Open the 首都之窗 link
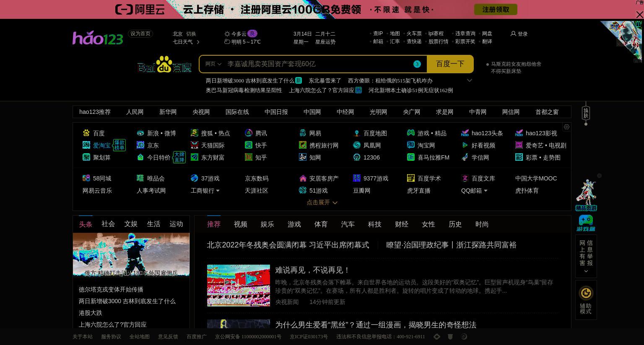Screen dimensions: 644x345 point(547,112)
